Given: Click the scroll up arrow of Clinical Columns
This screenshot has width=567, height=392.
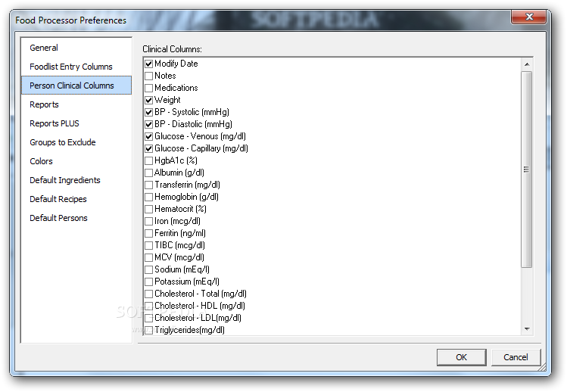Looking at the screenshot, I should 527,64.
